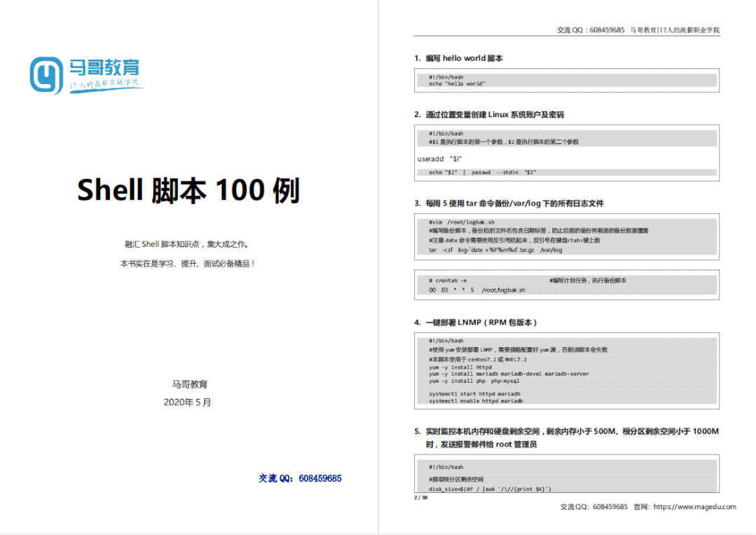Screen dimensions: 756x535
Task: Click the tar -czf command line
Action: 495,250
